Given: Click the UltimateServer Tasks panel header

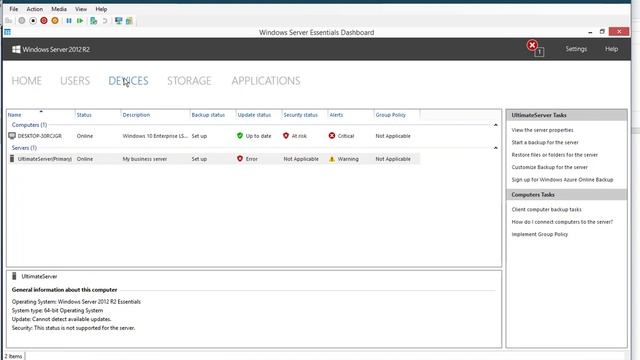Looking at the screenshot, I should 567,115.
